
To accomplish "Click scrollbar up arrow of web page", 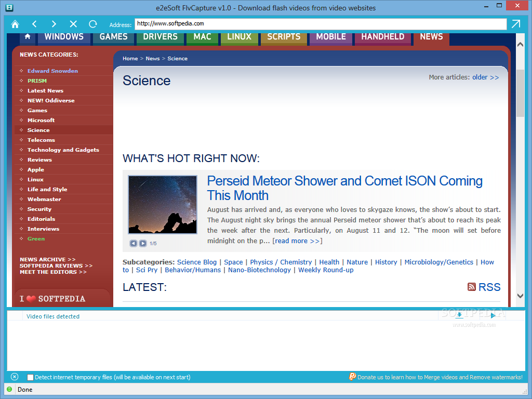I will (x=520, y=45).
